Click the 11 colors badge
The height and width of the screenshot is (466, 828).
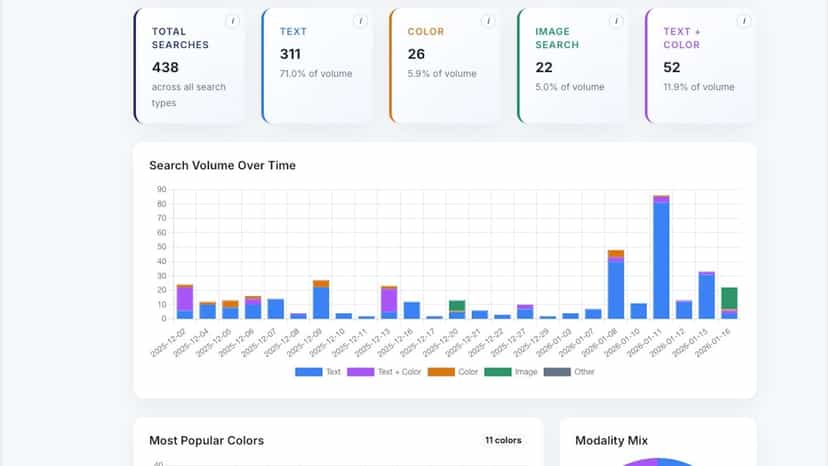tap(503, 440)
